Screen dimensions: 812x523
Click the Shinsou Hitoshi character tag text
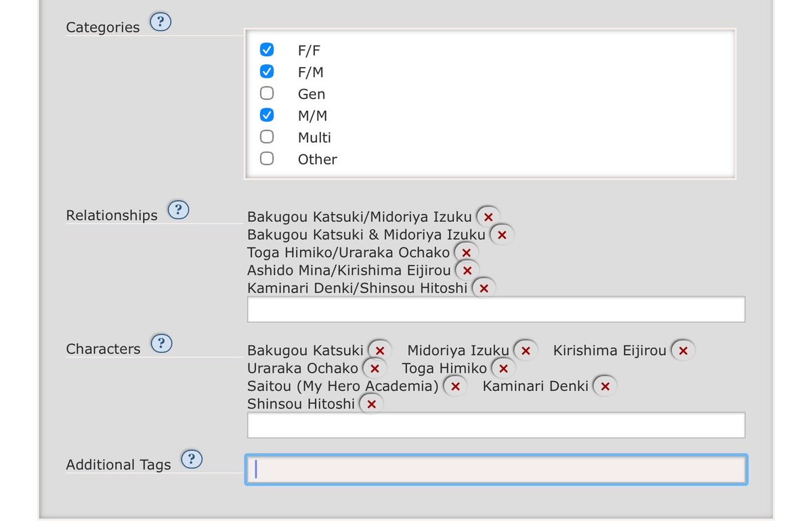(x=301, y=405)
